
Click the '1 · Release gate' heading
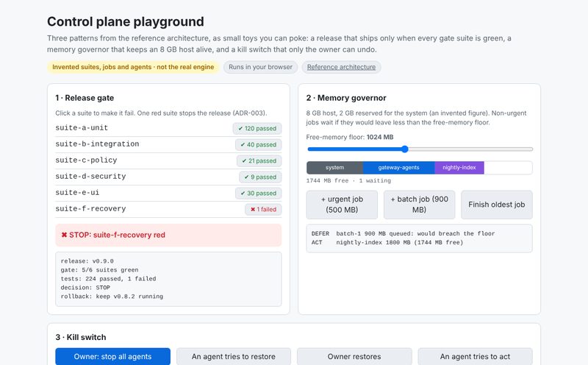(x=85, y=98)
